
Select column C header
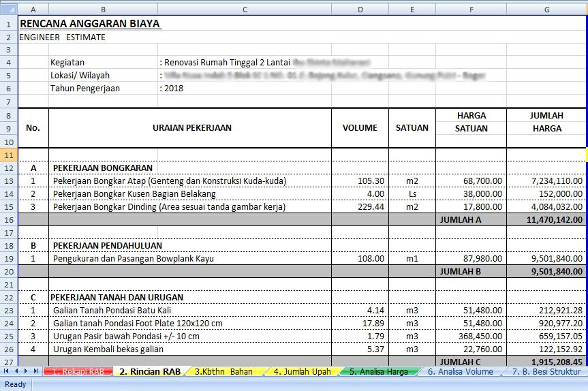[245, 10]
